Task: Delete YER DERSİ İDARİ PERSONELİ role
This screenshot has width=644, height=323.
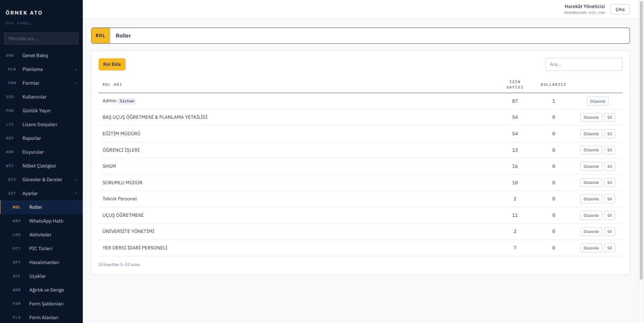Action: [609, 248]
